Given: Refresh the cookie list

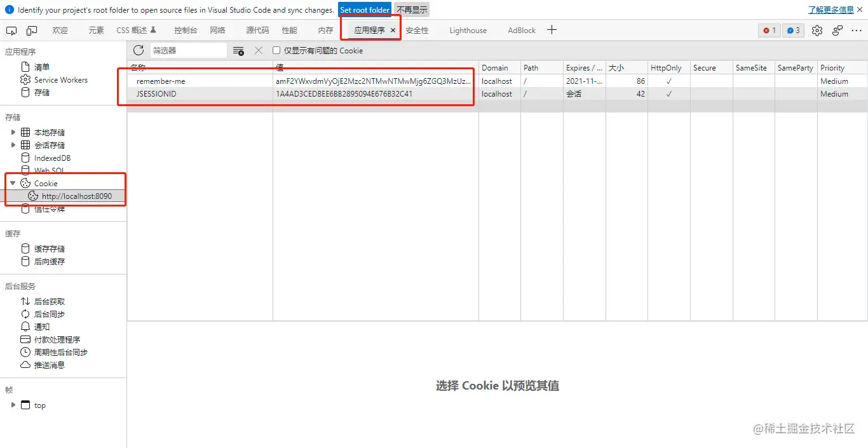Looking at the screenshot, I should tap(139, 50).
